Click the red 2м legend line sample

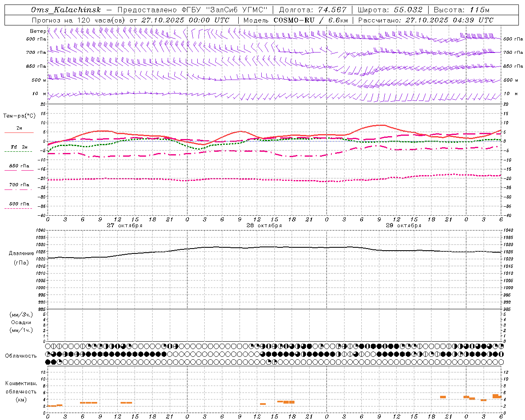19,132
